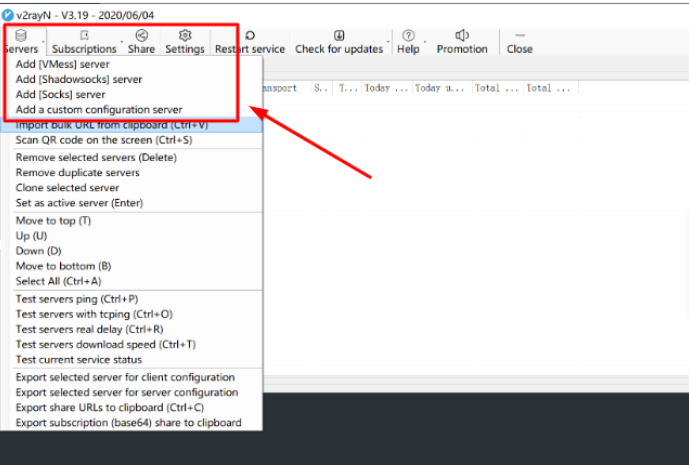Select Up (U) menu entry
689x465 pixels.
(x=132, y=236)
